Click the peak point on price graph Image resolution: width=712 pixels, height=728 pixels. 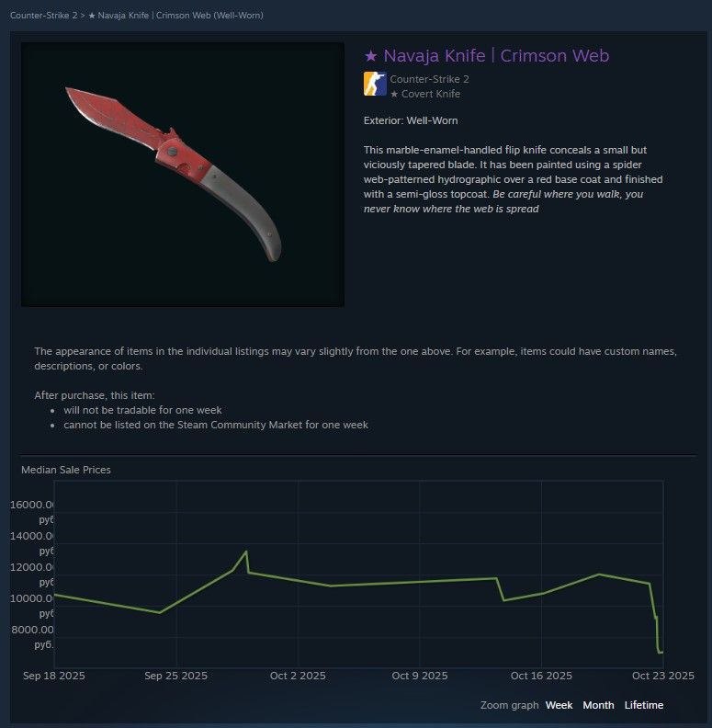point(246,552)
